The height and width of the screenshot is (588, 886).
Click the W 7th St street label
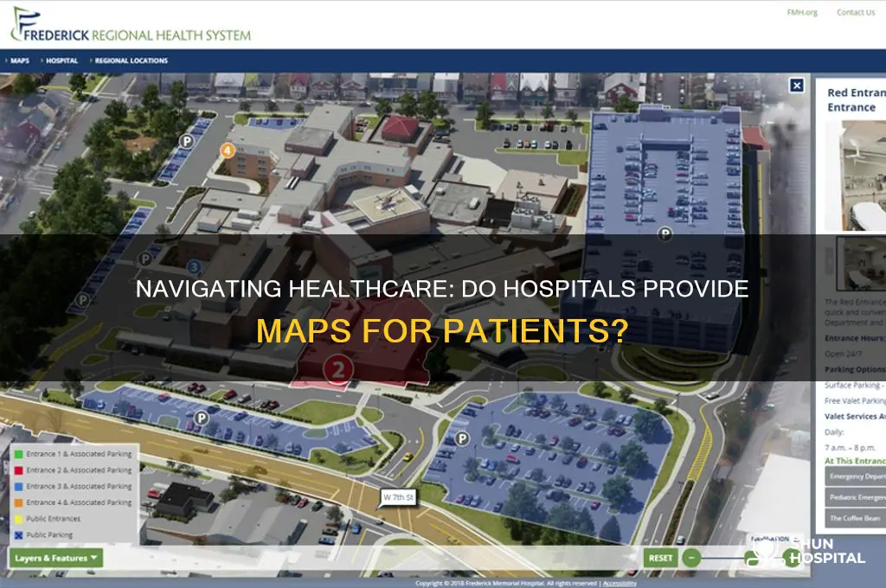pyautogui.click(x=398, y=497)
